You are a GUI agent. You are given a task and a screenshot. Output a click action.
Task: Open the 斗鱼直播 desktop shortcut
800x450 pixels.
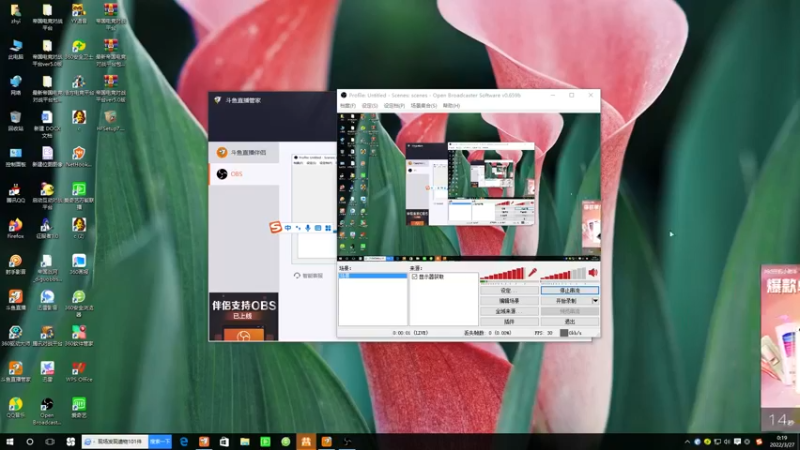pos(15,300)
